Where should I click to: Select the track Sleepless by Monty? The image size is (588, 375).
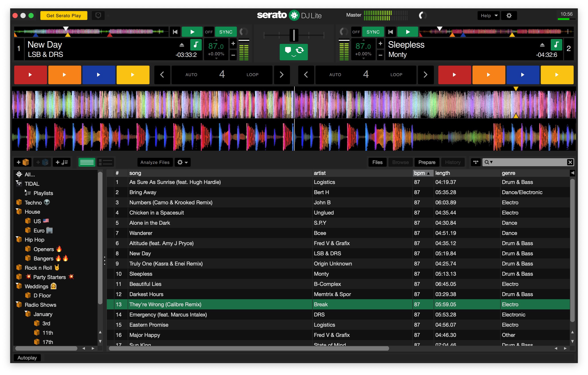pos(338,274)
